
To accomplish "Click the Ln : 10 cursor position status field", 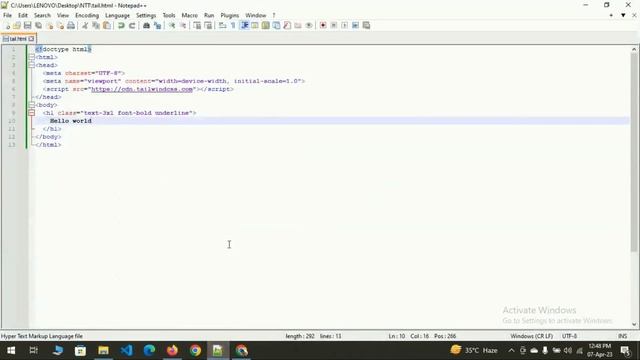I will click(396, 336).
